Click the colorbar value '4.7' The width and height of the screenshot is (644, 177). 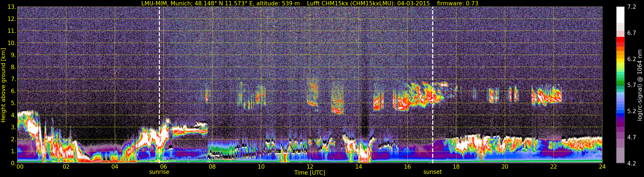(632, 137)
